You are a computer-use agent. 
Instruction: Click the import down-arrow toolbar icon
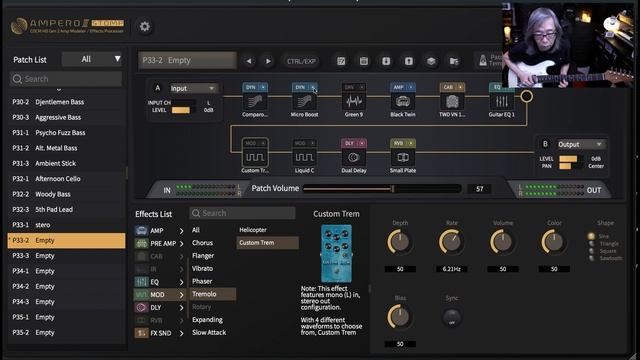point(386,61)
